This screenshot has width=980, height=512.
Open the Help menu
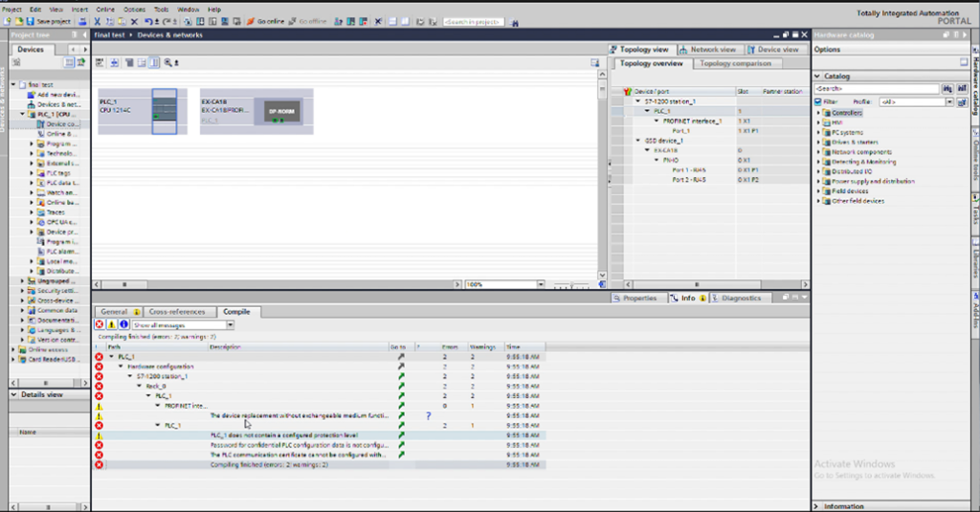214,10
